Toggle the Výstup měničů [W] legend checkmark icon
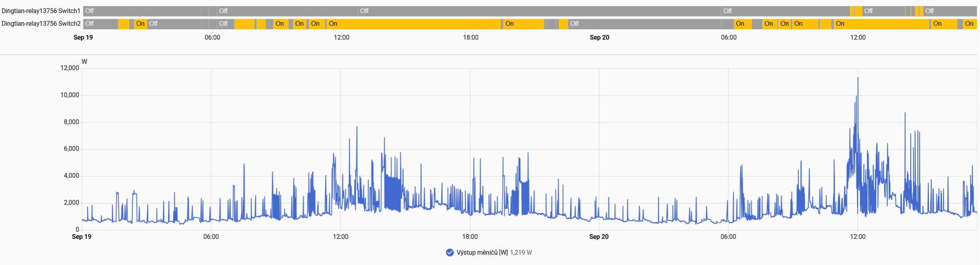Screen dimensions: 980x265 point(450,253)
